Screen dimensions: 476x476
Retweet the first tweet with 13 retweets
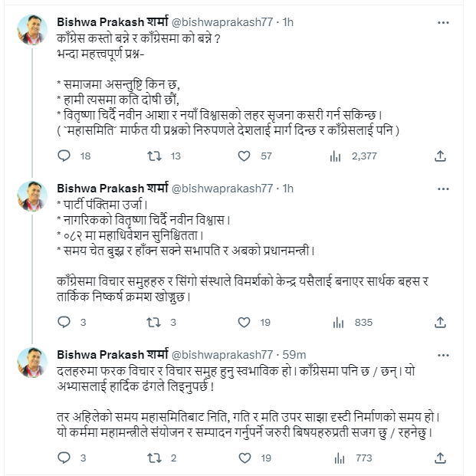tap(154, 156)
